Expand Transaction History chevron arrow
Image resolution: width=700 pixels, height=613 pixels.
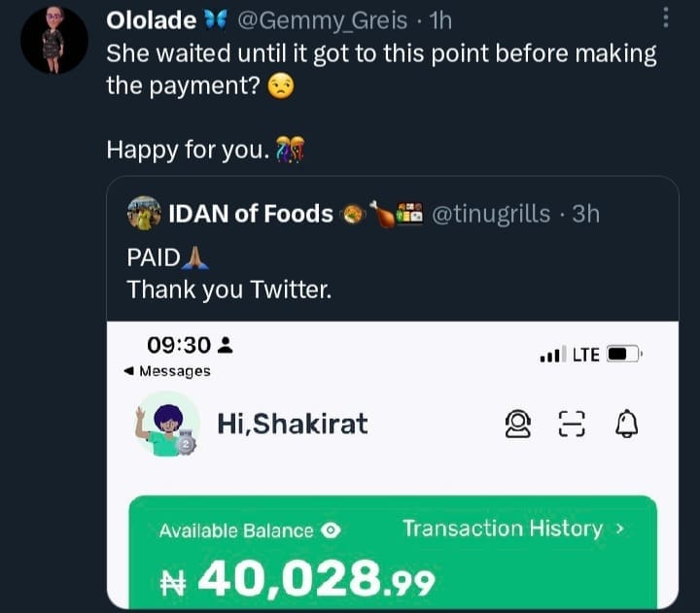pyautogui.click(x=620, y=529)
